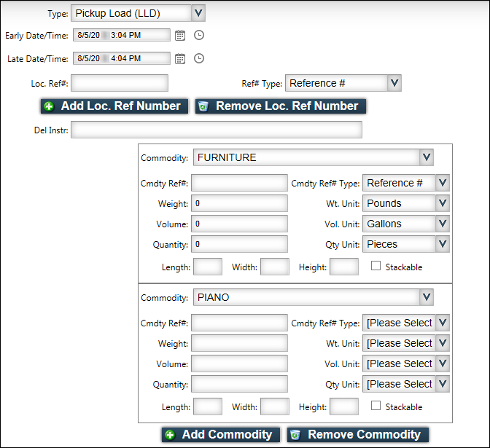Open FURNITURE Cmdty Ref# Type dropdown
The height and width of the screenshot is (448, 490).
pos(406,183)
